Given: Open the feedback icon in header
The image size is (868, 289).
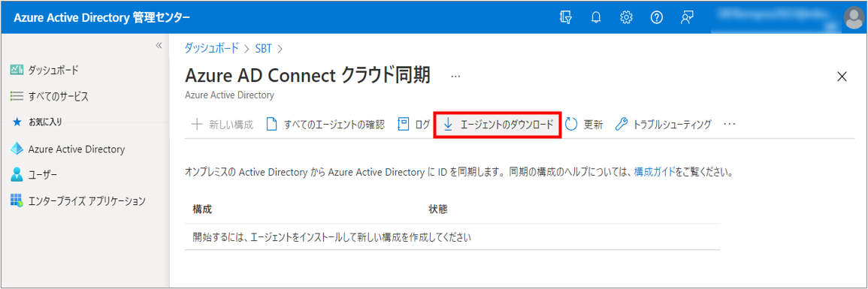Looking at the screenshot, I should [687, 18].
